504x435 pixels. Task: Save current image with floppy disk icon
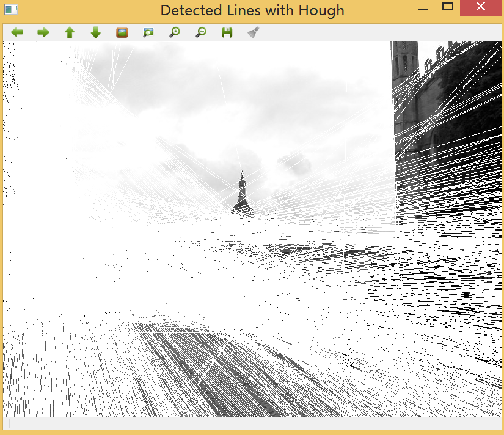tap(227, 32)
